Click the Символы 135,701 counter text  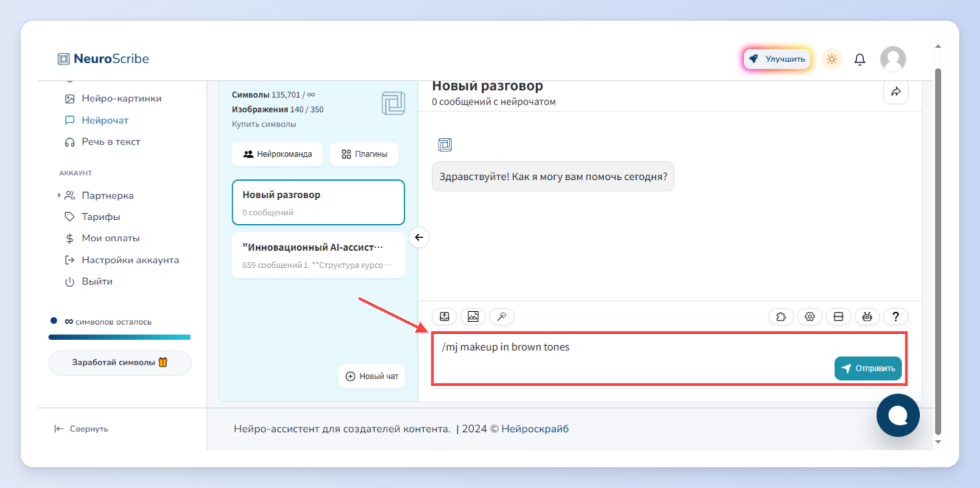tap(273, 95)
